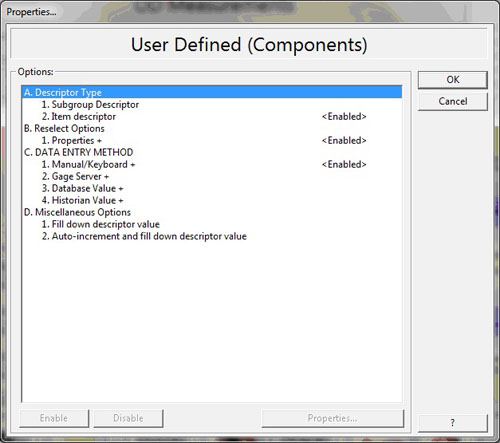Click the Properties... button at bottom

tap(332, 418)
